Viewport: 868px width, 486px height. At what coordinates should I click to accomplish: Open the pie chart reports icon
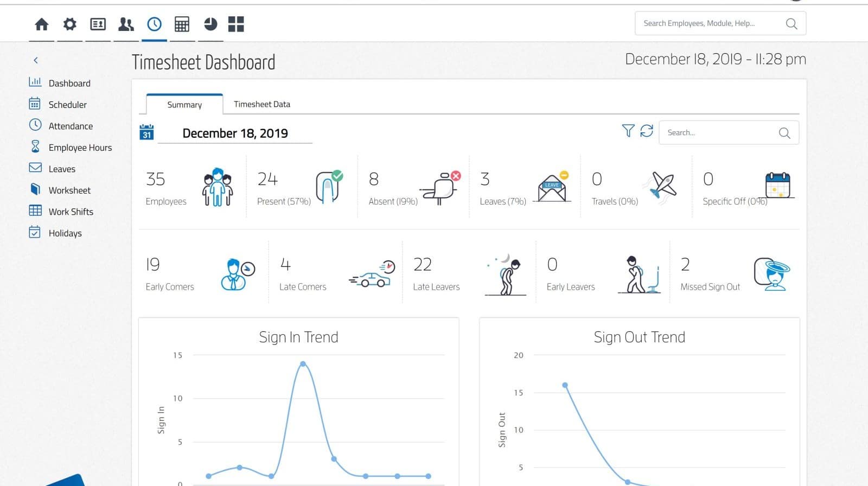(x=210, y=24)
